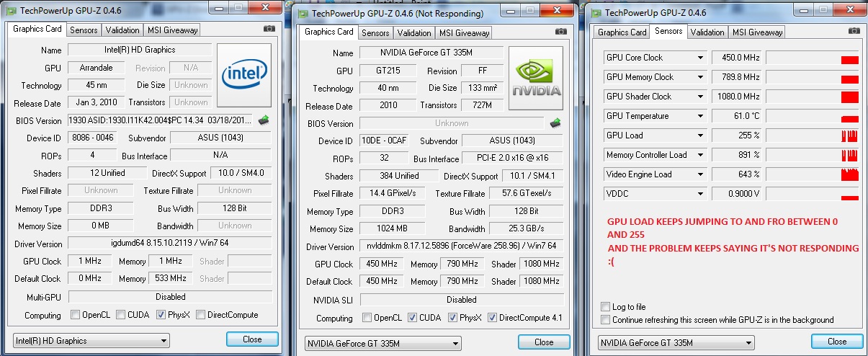Click GPU-Z title icon in right Sensors window
Image resolution: width=868 pixels, height=356 pixels.
pyautogui.click(x=597, y=13)
